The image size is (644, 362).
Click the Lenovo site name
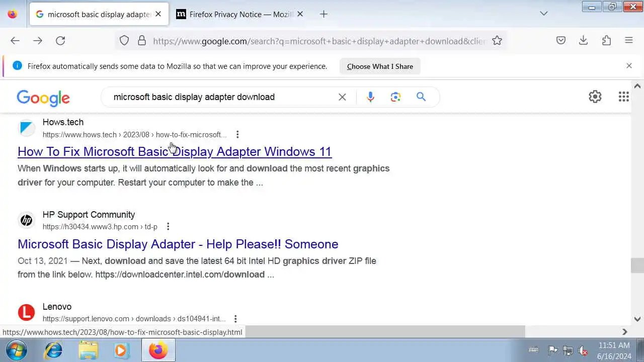click(x=57, y=307)
